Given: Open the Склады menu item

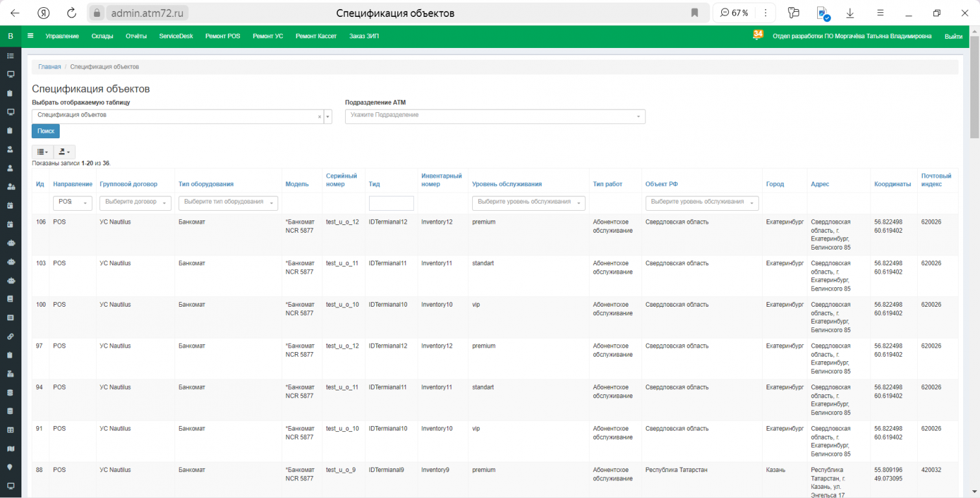Looking at the screenshot, I should click(102, 36).
